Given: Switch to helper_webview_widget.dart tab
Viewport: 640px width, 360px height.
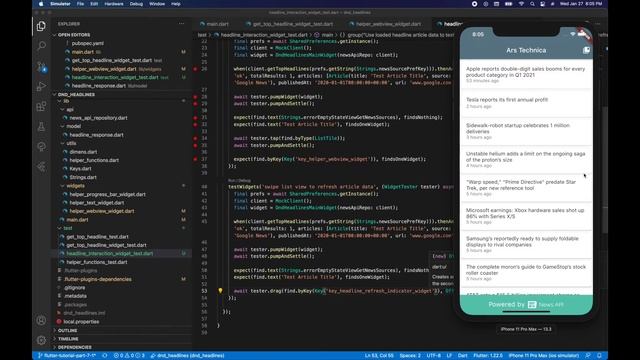Looking at the screenshot, I should (388, 24).
